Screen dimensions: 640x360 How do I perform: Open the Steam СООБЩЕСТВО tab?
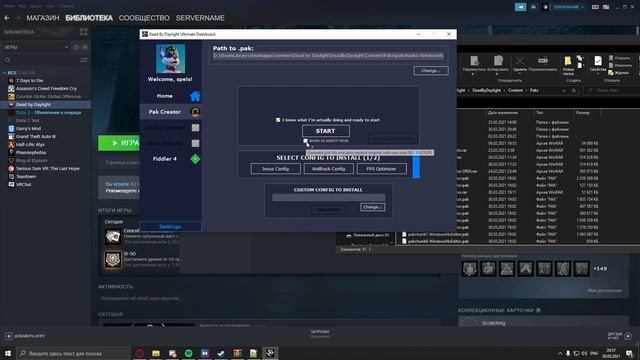click(144, 18)
